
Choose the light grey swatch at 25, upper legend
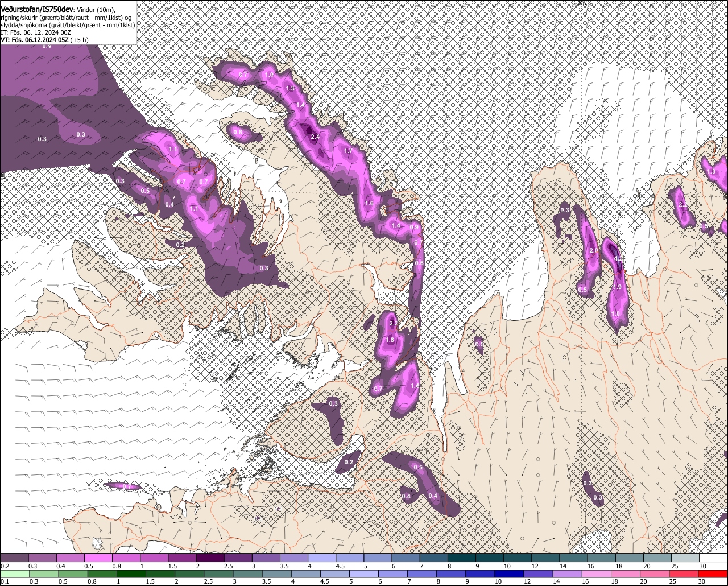pos(685,558)
